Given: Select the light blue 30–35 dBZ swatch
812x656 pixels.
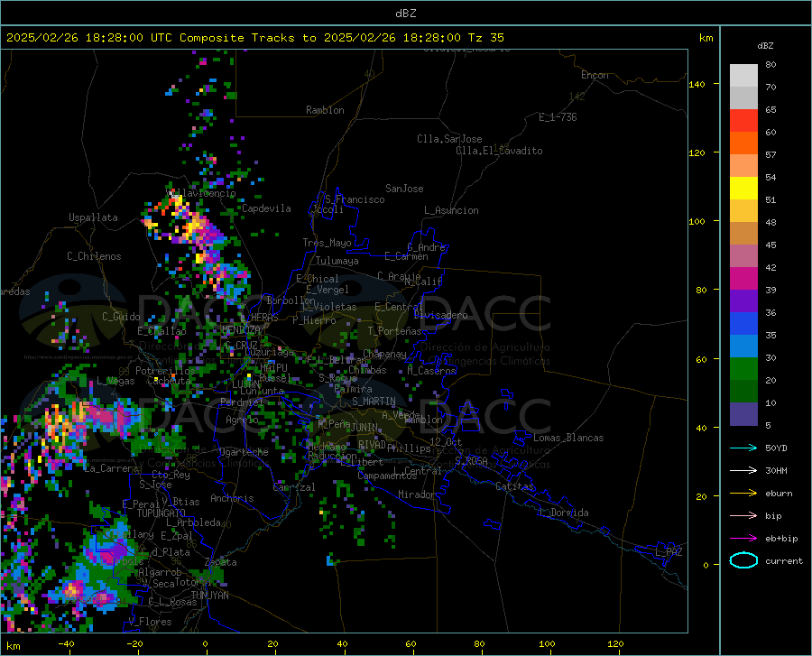Looking at the screenshot, I should tap(743, 346).
